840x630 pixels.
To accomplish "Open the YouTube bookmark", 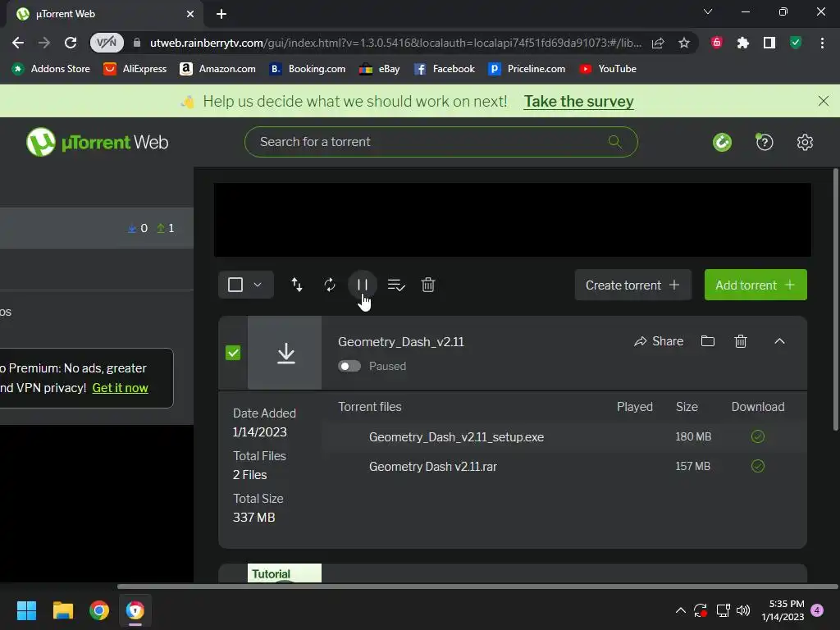I will (608, 69).
